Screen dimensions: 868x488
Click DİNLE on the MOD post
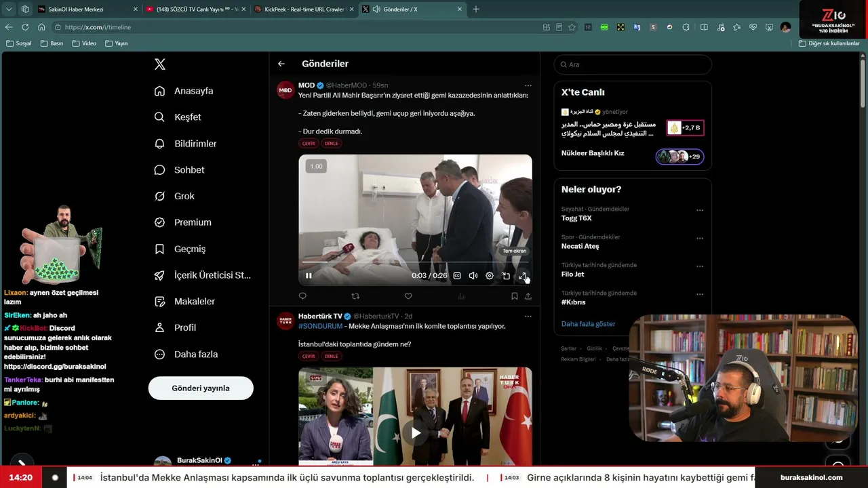(332, 144)
